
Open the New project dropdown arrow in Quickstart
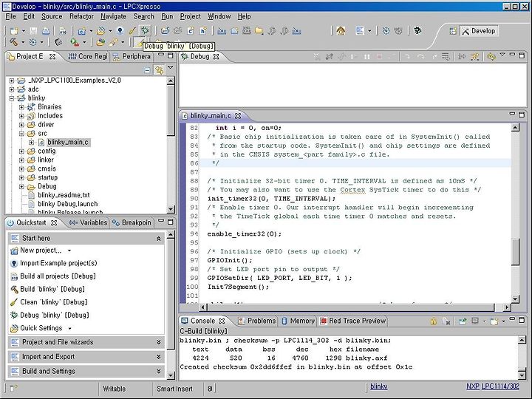coord(69,250)
